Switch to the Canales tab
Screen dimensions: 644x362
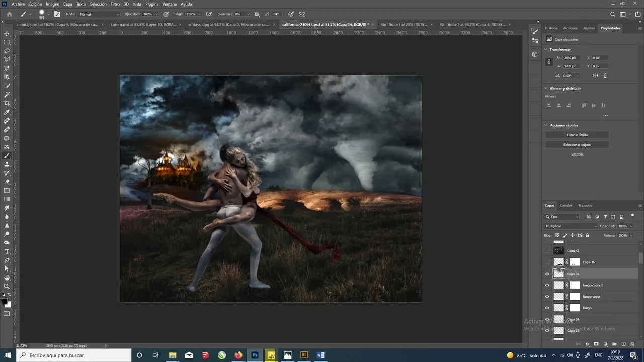point(566,205)
